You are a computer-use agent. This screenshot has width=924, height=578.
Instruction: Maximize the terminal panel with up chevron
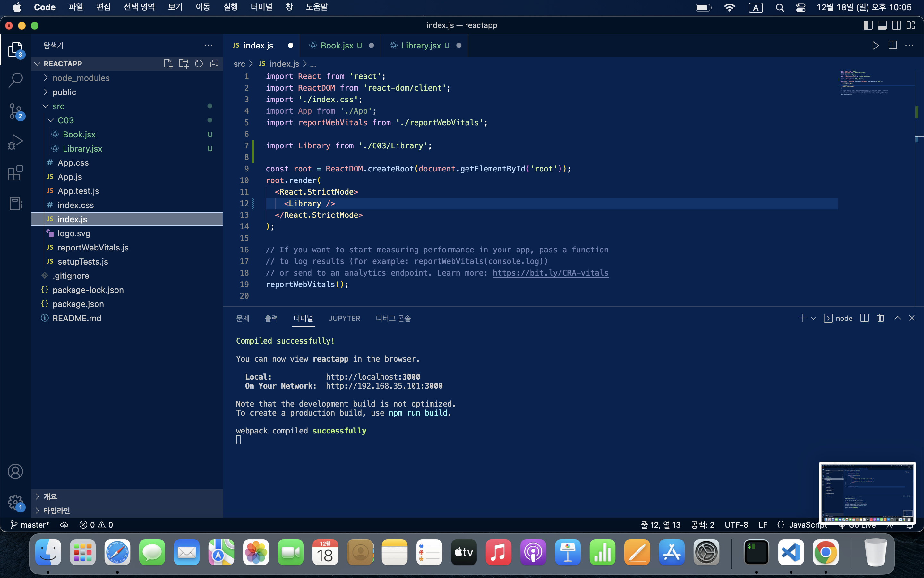(x=898, y=318)
